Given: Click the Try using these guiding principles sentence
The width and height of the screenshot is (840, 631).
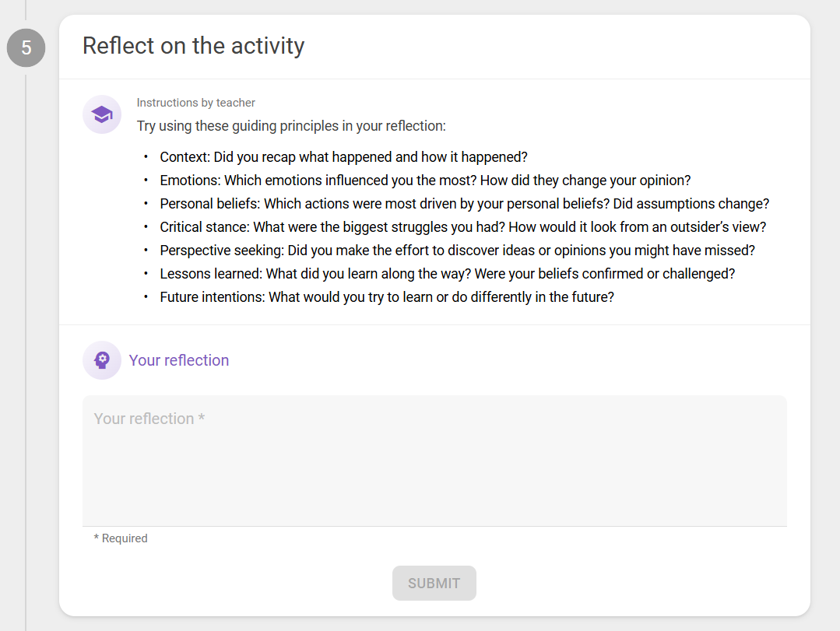Looking at the screenshot, I should click(291, 126).
